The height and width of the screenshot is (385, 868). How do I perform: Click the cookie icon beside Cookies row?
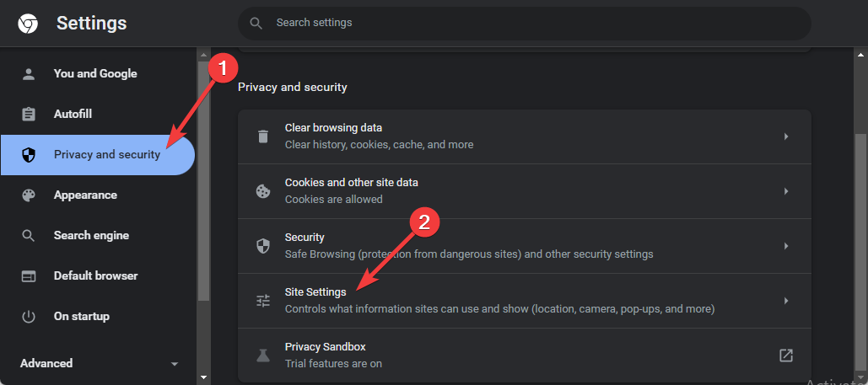tap(263, 191)
